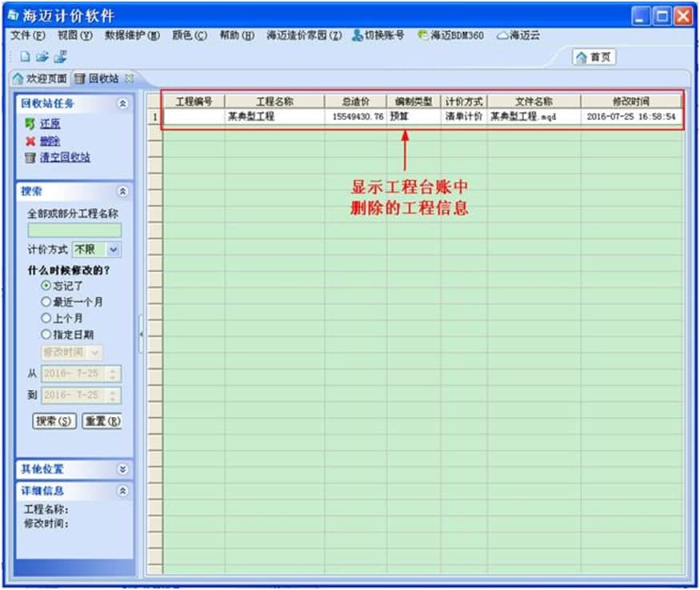Select the 忘记了 radio option
The image size is (700, 590).
click(46, 286)
